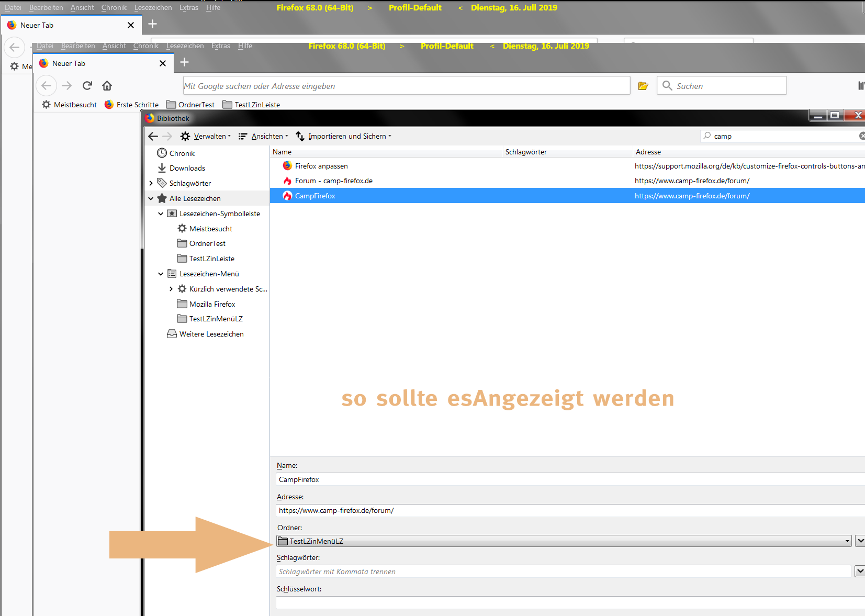Select the TestLZinMenüLZ folder in the tree
Image resolution: width=865 pixels, height=616 pixels.
[210, 319]
